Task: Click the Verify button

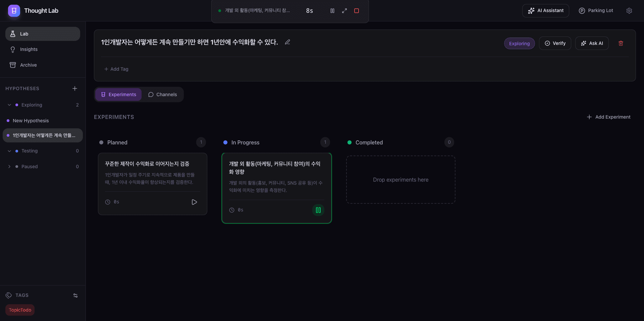Action: [555, 43]
